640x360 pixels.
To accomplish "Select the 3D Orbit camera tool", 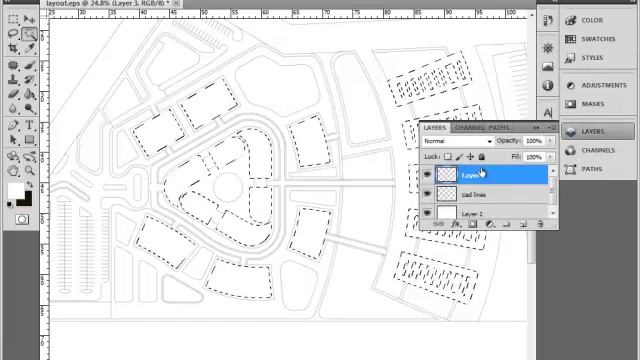I will point(29,156).
